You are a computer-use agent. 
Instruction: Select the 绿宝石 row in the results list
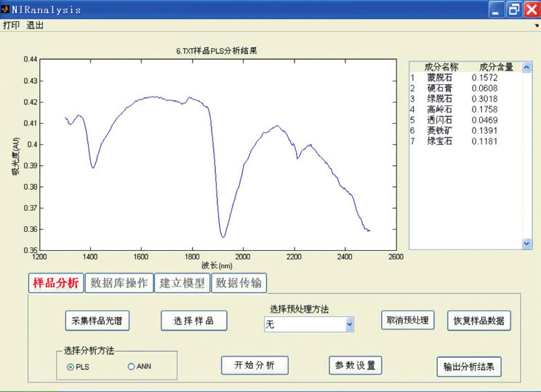[465, 141]
